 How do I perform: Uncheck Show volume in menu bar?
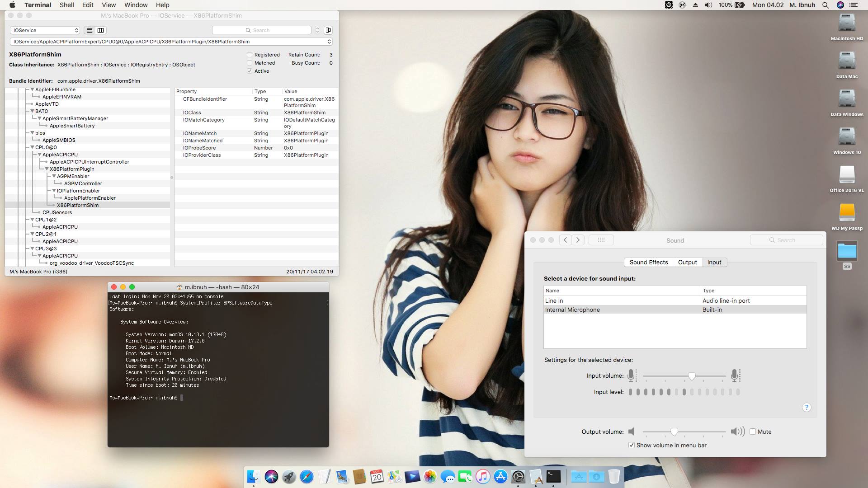631,445
